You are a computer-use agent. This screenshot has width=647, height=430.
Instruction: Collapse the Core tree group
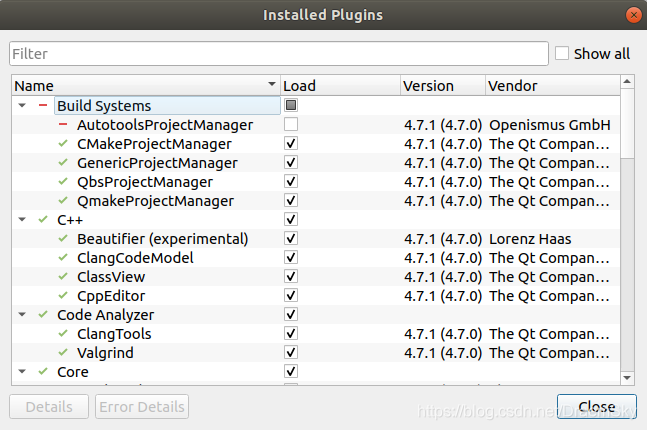pos(22,371)
